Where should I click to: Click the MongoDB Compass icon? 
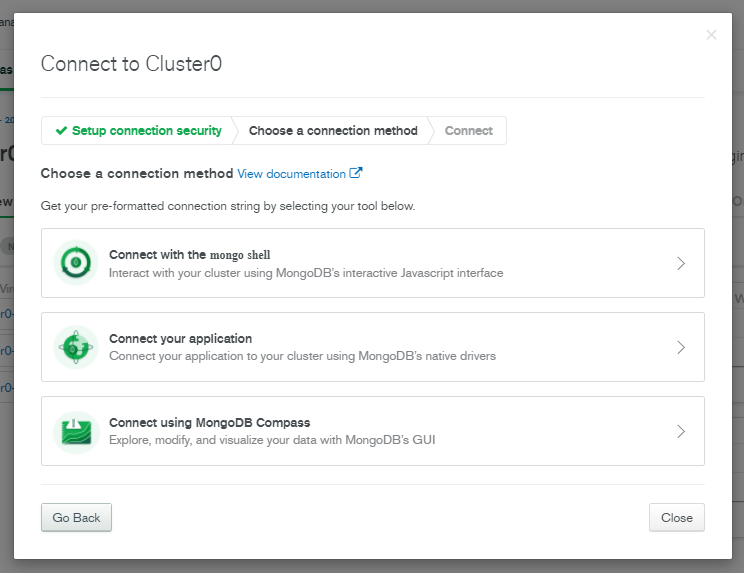pyautogui.click(x=76, y=431)
